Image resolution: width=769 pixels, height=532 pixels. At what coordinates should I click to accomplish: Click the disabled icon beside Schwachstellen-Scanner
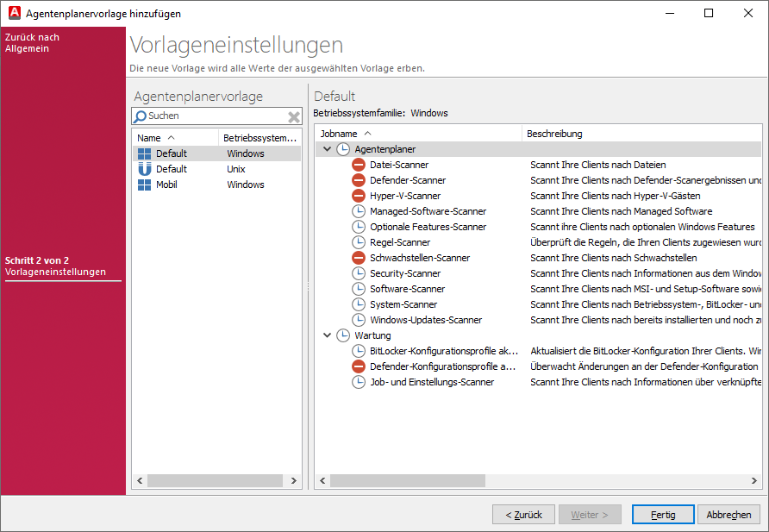[359, 258]
